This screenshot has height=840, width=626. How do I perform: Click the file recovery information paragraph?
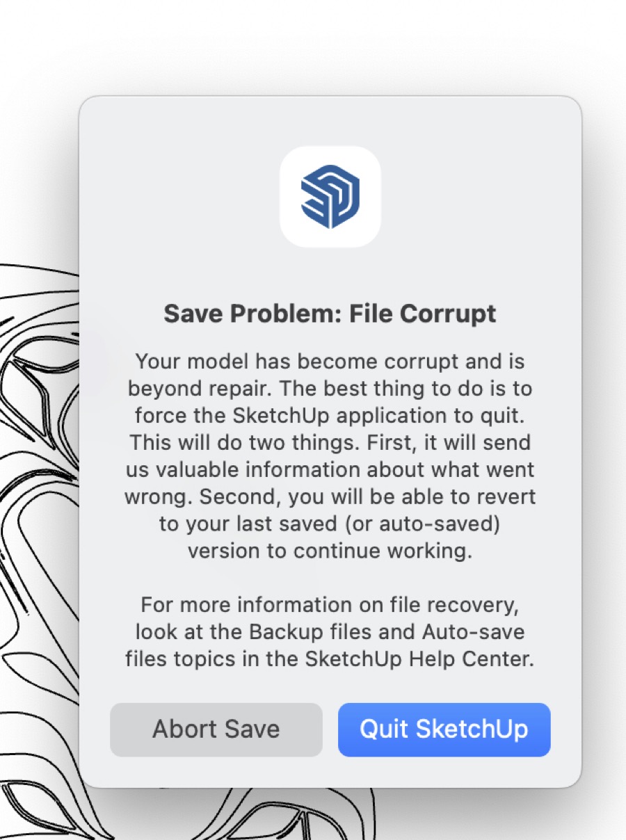(330, 631)
